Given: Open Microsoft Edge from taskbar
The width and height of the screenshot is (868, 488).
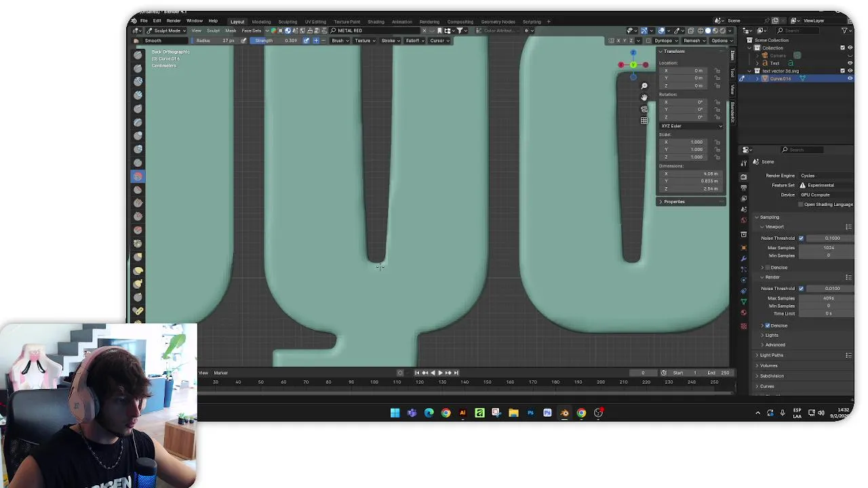Looking at the screenshot, I should click(429, 413).
